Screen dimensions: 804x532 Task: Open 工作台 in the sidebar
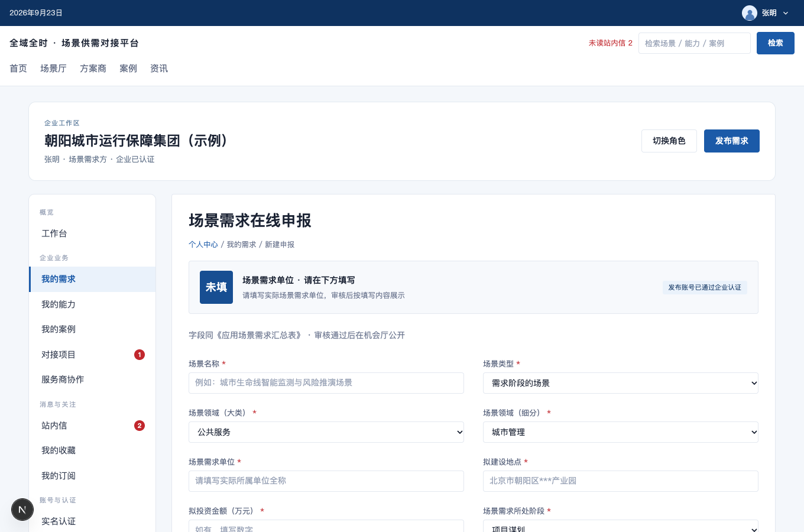click(92, 233)
